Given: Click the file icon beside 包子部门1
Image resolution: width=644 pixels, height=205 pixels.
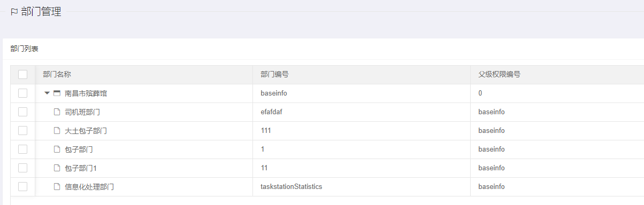Looking at the screenshot, I should tap(57, 168).
